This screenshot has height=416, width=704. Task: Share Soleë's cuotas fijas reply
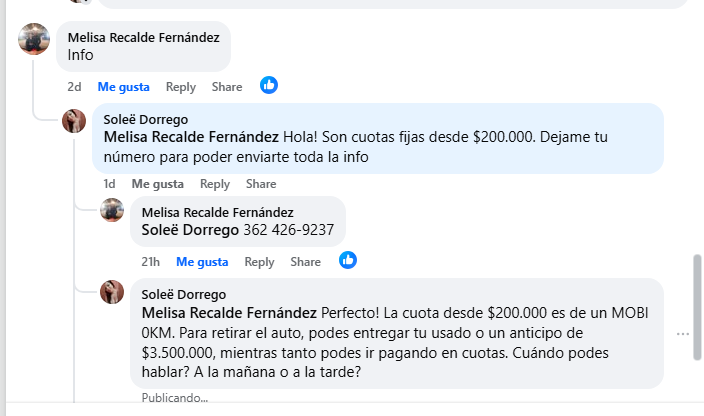(x=261, y=184)
